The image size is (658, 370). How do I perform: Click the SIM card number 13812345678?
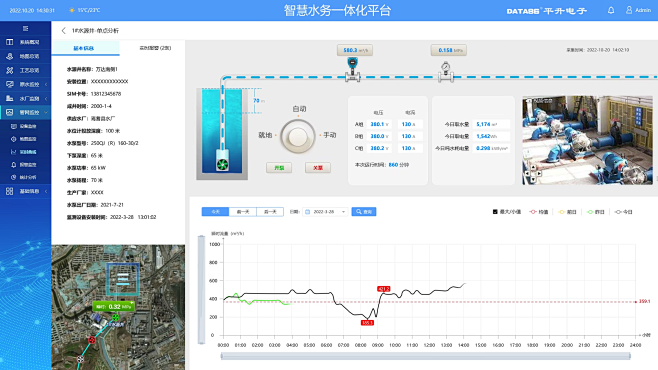click(x=106, y=94)
